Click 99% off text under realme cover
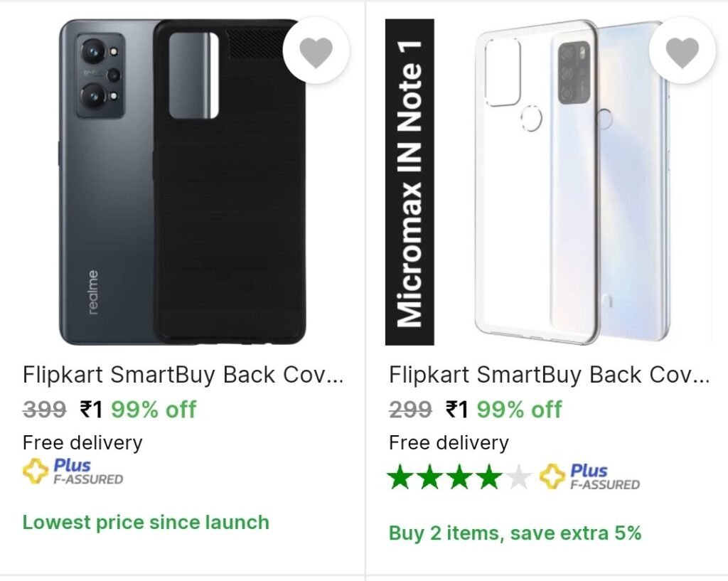728x581 pixels. pos(154,410)
